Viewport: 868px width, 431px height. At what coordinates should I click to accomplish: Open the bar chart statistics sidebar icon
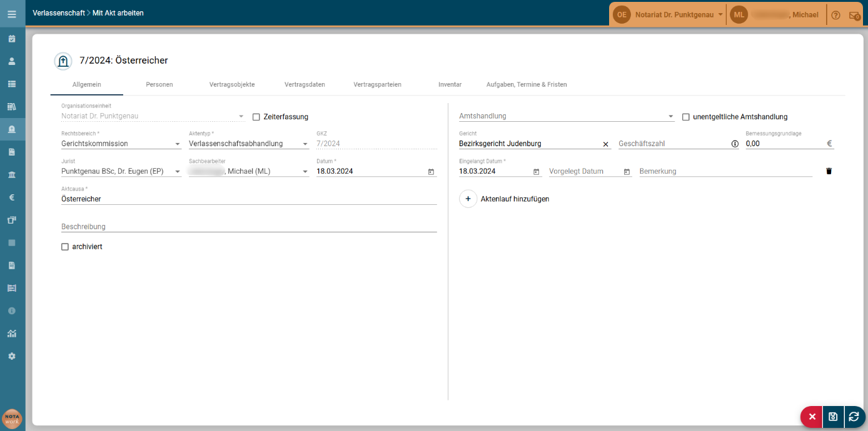pos(12,333)
